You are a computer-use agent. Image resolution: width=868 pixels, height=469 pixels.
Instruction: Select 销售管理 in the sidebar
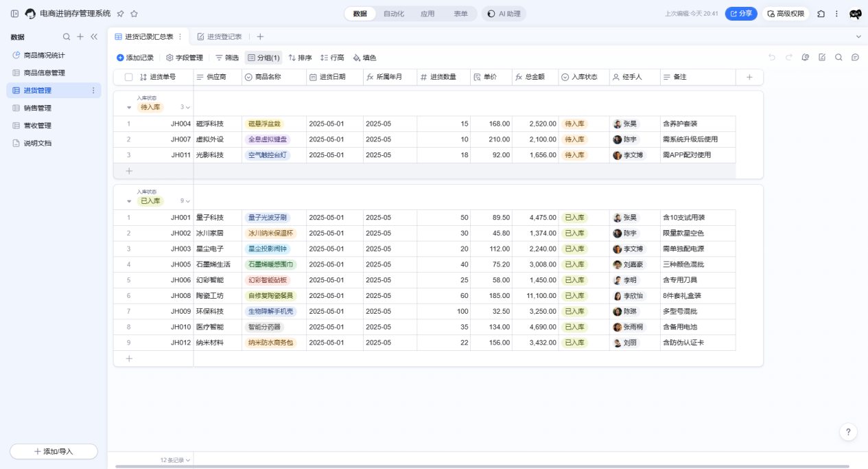pos(38,108)
